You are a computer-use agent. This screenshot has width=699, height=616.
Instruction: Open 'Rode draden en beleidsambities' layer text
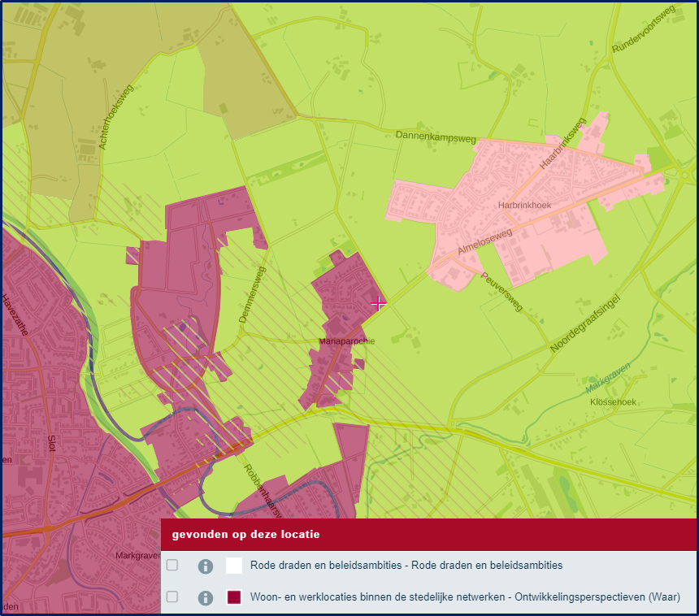(x=406, y=565)
